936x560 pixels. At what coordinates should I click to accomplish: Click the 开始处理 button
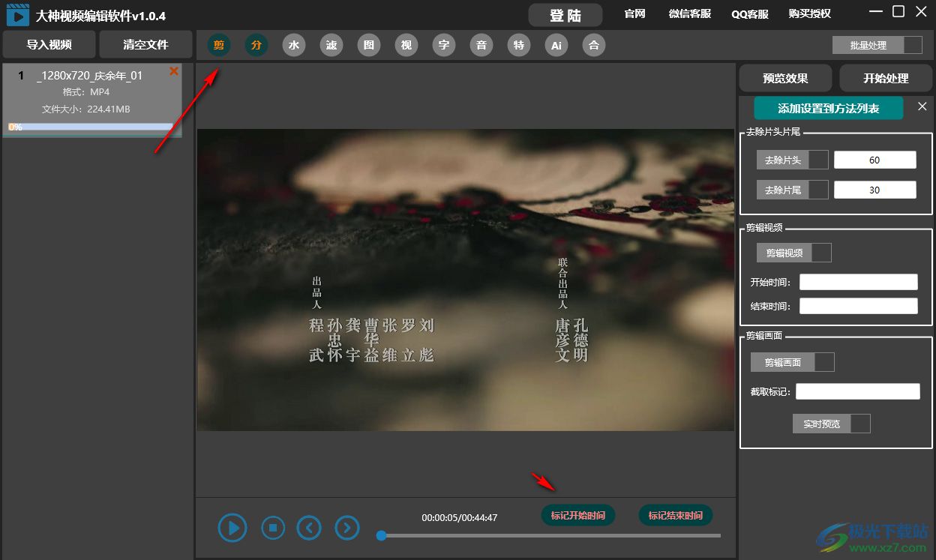tap(886, 78)
